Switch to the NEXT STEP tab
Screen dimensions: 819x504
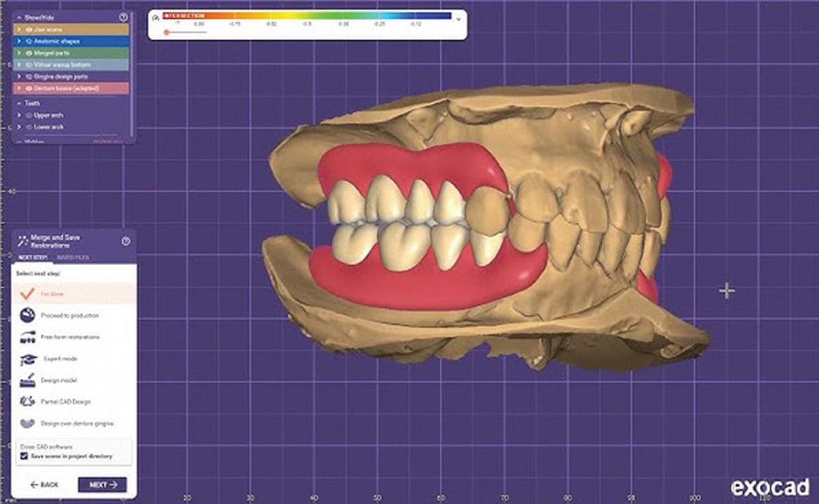click(x=33, y=257)
